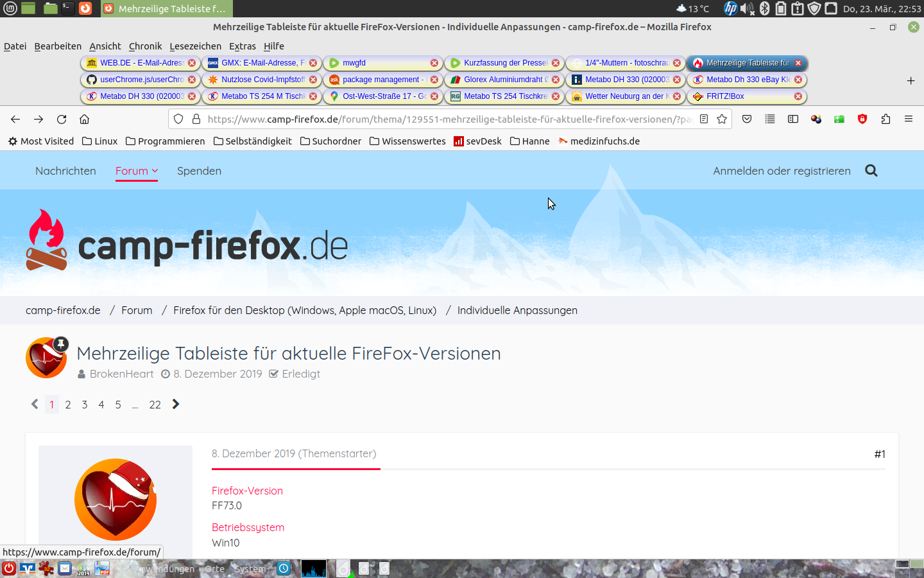Reload the current page
The image size is (924, 578).
click(62, 119)
